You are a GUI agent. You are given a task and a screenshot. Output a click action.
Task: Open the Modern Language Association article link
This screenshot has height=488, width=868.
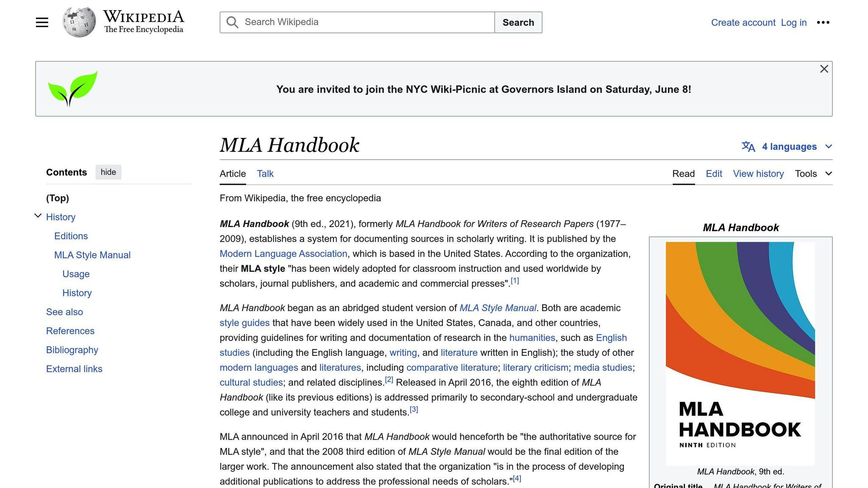point(283,253)
